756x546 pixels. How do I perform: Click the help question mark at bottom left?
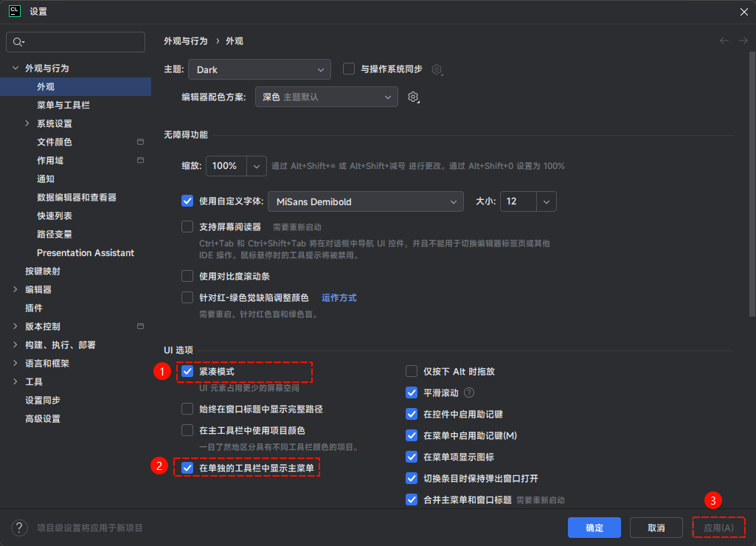point(18,527)
